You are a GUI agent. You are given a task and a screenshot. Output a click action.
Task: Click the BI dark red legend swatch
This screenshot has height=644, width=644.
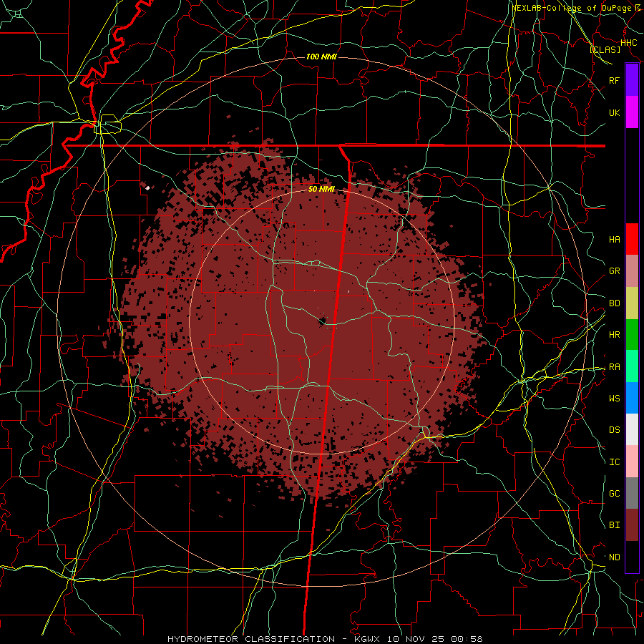pos(632,525)
